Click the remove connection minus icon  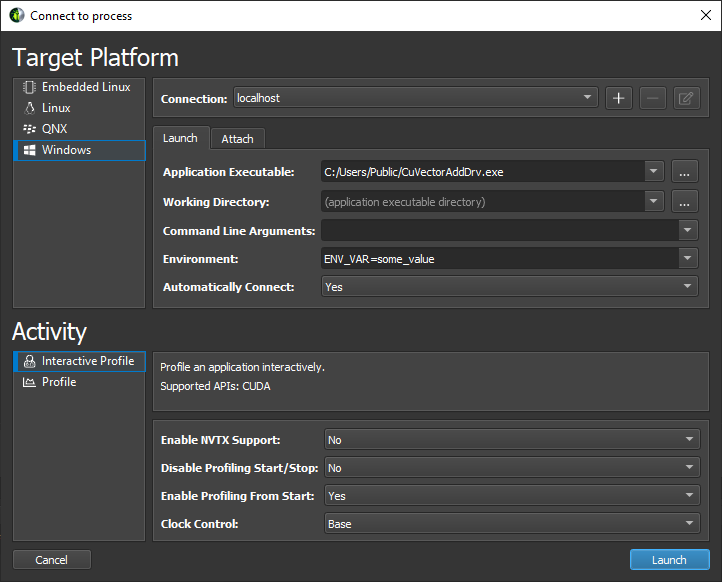(x=652, y=98)
